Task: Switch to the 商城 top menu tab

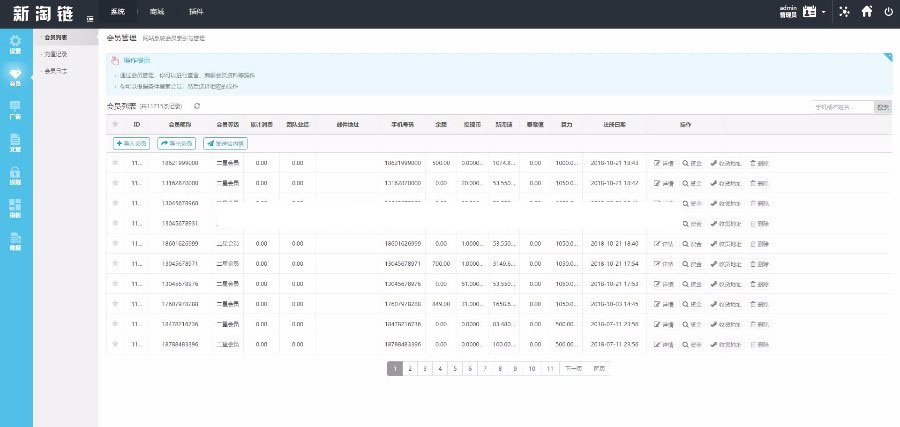Action: [156, 12]
